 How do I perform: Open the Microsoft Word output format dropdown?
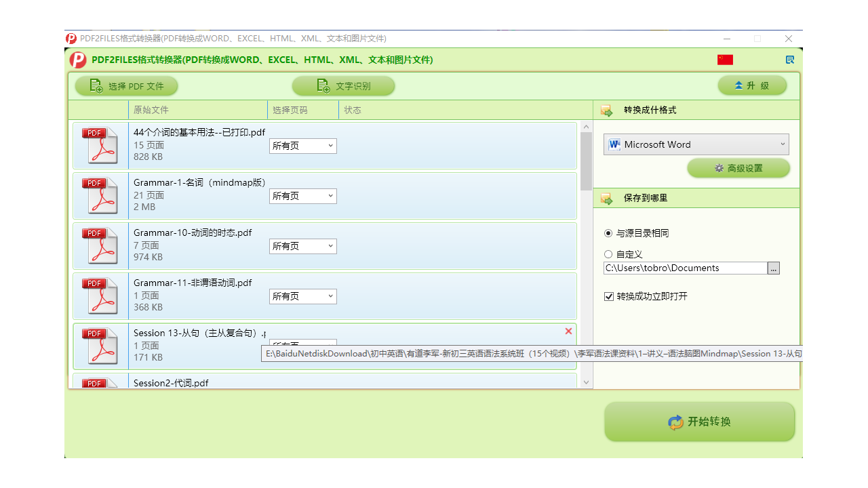pyautogui.click(x=696, y=144)
